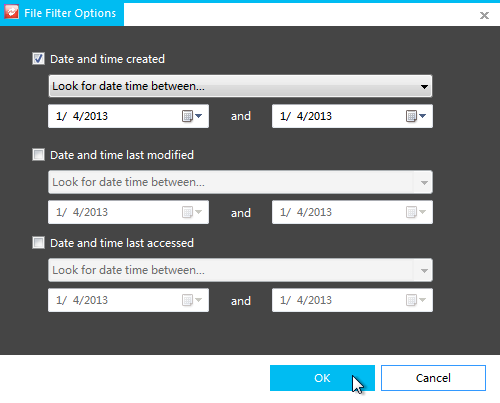Image resolution: width=500 pixels, height=403 pixels.
Task: Expand last modified date criteria dropdown
Action: pos(240,182)
